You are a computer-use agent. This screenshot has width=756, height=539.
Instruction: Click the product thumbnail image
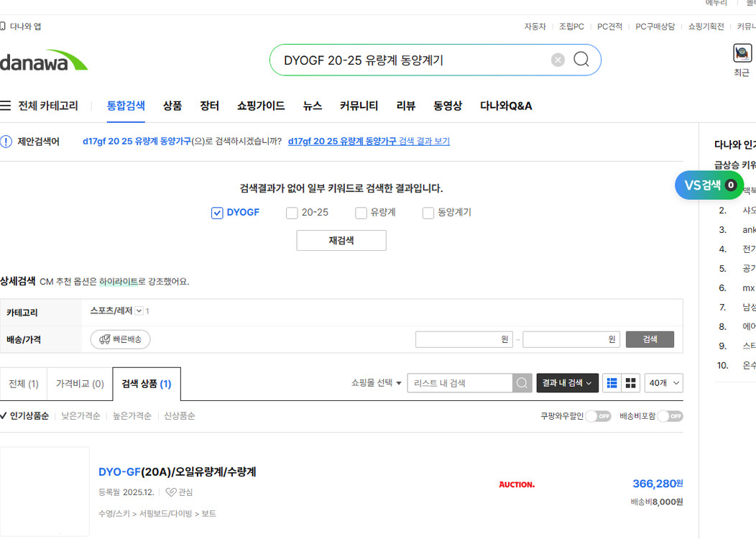tap(45, 492)
